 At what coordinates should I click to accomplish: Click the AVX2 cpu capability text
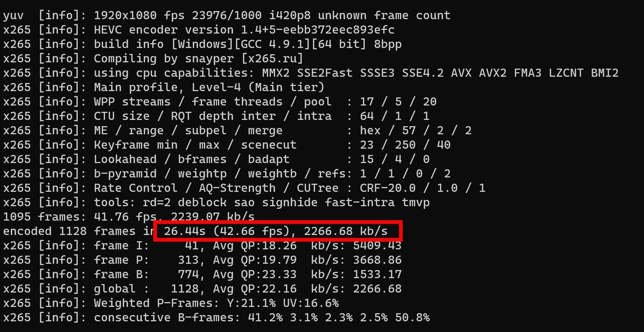click(493, 73)
